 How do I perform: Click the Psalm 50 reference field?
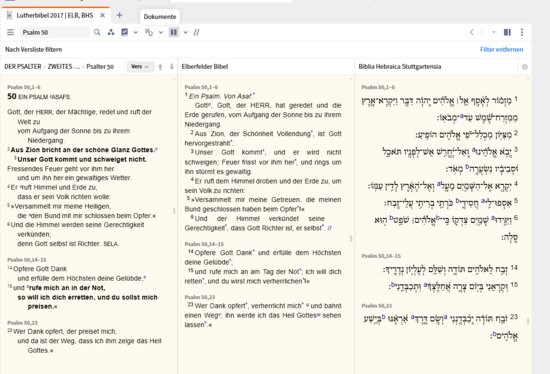pos(55,32)
